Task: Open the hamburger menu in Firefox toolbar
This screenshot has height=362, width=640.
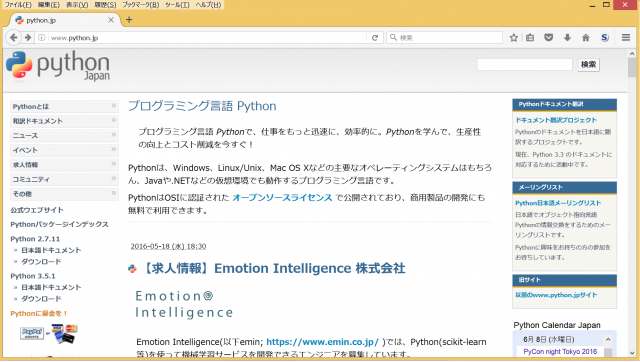Action: pyautogui.click(x=626, y=38)
